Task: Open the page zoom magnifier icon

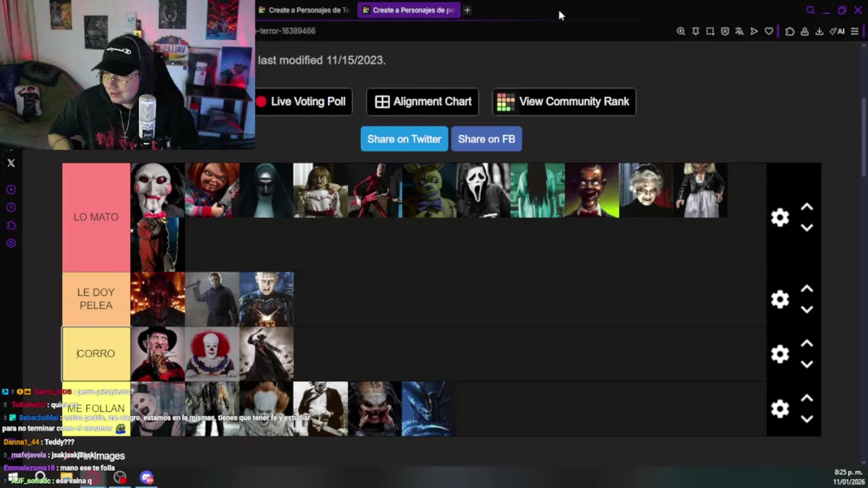Action: coord(681,31)
